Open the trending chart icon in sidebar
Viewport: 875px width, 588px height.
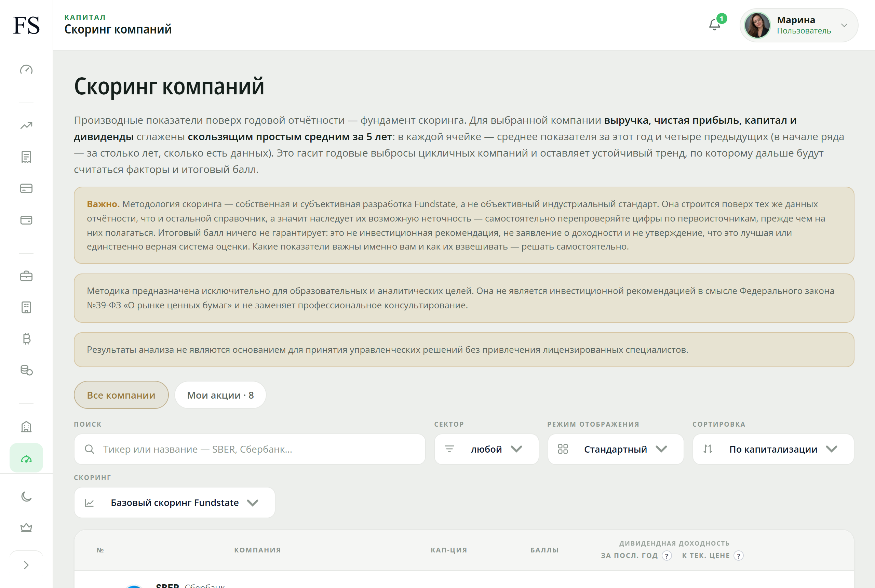tap(26, 125)
